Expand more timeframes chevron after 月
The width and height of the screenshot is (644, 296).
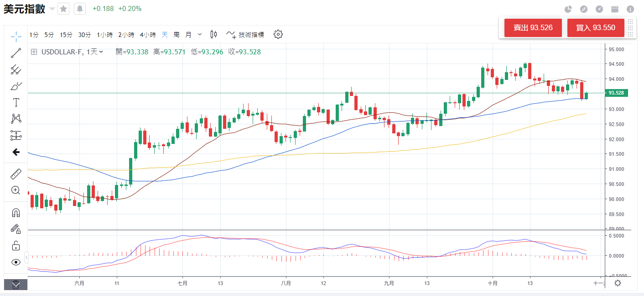click(200, 34)
